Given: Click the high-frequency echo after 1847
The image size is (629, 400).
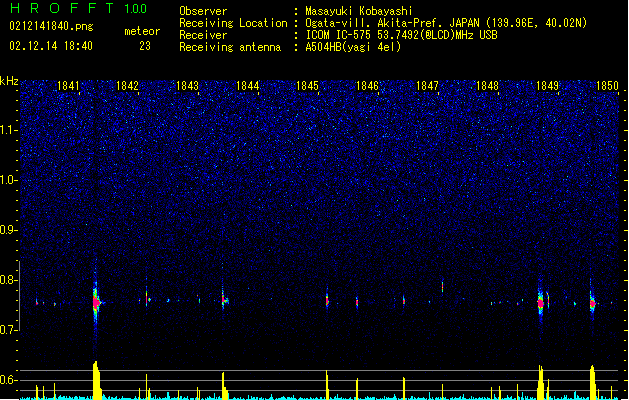Looking at the screenshot, I should pos(442,286).
